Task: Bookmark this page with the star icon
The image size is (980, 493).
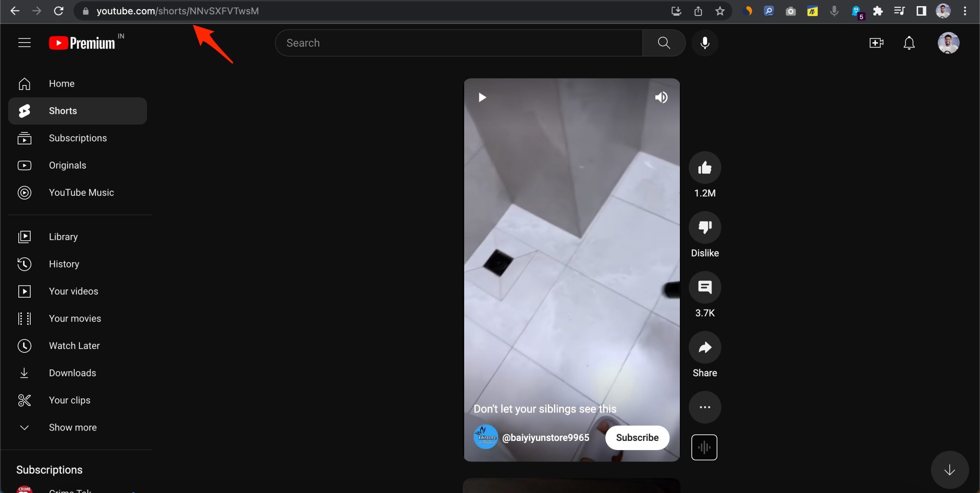Action: pyautogui.click(x=720, y=11)
